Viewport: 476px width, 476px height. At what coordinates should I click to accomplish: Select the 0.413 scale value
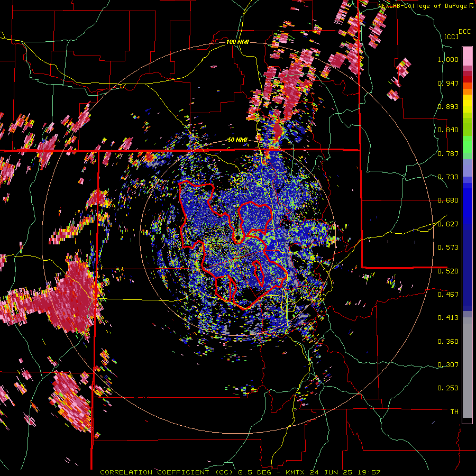pyautogui.click(x=448, y=317)
